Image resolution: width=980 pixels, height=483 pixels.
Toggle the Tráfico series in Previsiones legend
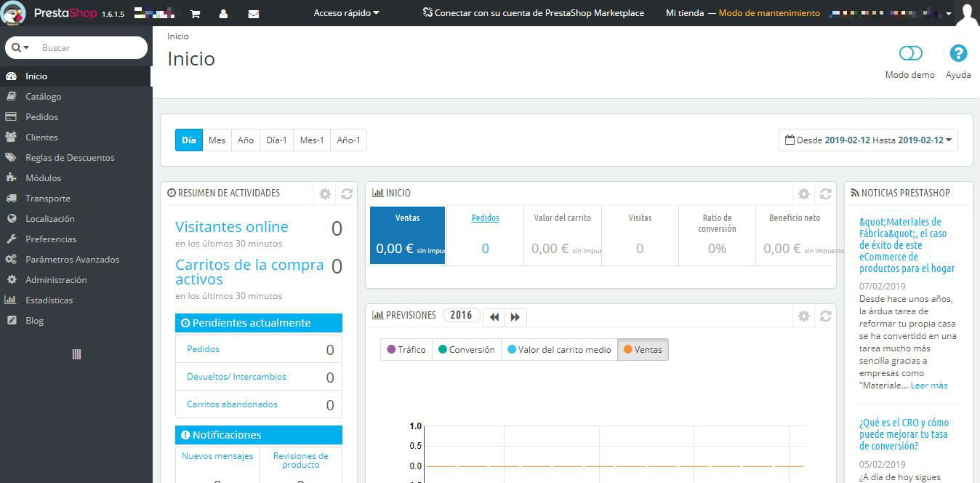pyautogui.click(x=406, y=349)
